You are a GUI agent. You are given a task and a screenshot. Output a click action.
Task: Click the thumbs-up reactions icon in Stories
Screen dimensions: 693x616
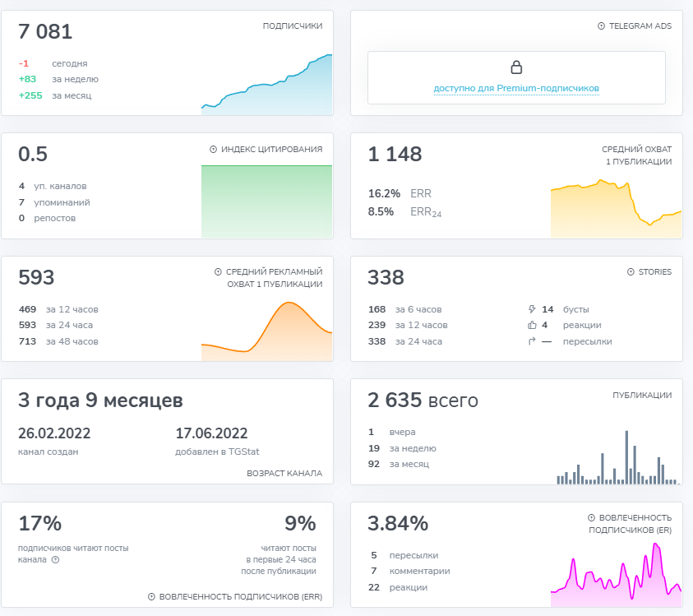532,326
